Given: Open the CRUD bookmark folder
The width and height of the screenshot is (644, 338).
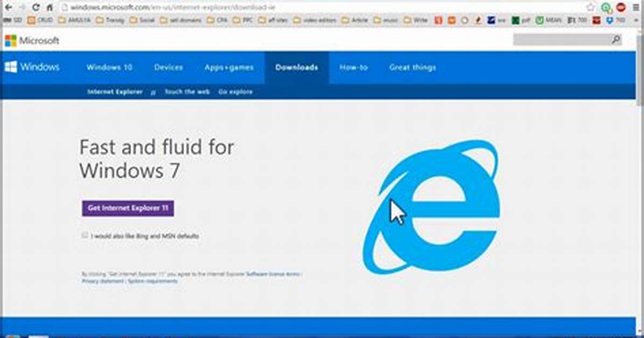Looking at the screenshot, I should click(x=40, y=20).
